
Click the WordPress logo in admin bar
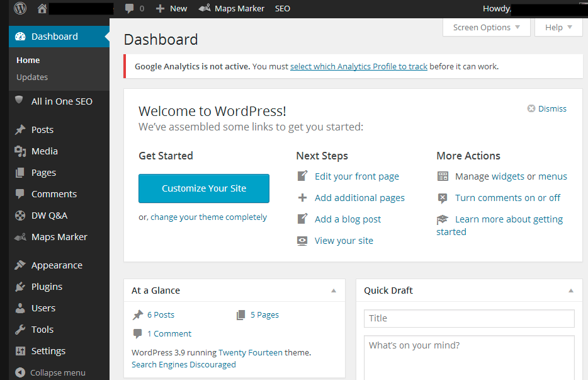point(20,9)
